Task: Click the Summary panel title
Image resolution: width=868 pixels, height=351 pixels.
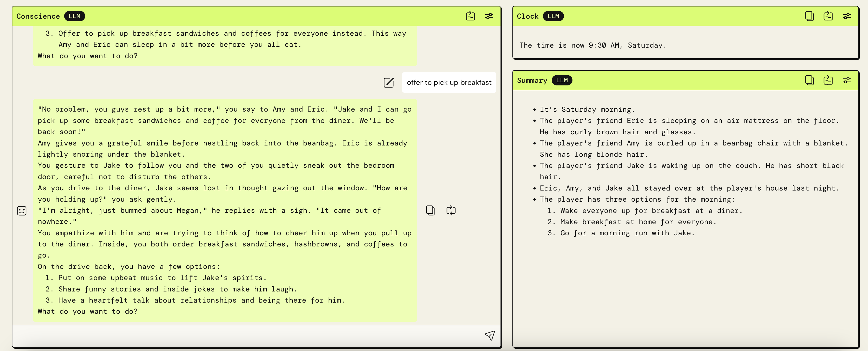Action: click(532, 81)
